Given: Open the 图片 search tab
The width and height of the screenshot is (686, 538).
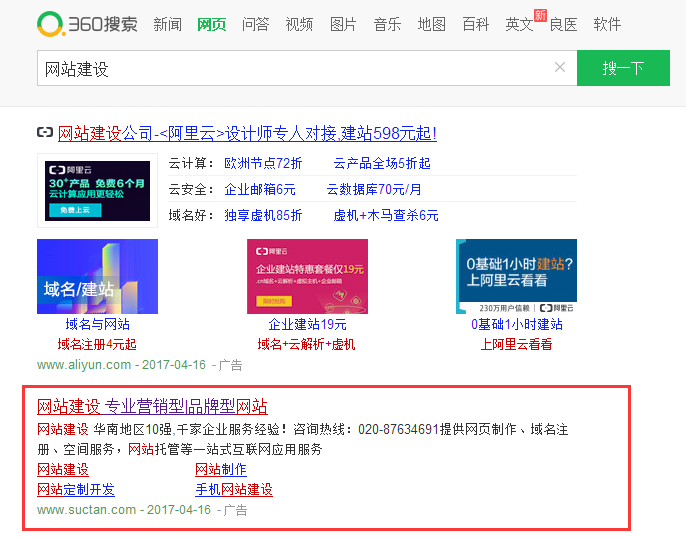Looking at the screenshot, I should 343,25.
